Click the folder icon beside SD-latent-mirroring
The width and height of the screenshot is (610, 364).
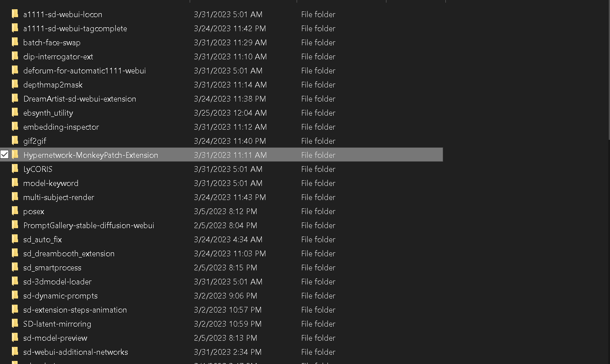tap(15, 324)
